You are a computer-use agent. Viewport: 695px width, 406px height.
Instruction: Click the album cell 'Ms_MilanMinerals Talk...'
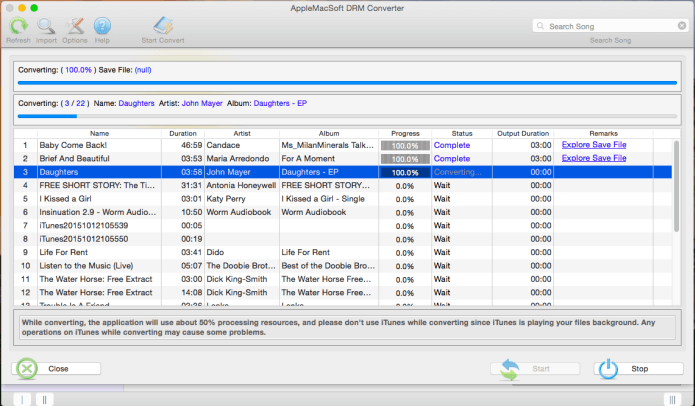pyautogui.click(x=328, y=145)
